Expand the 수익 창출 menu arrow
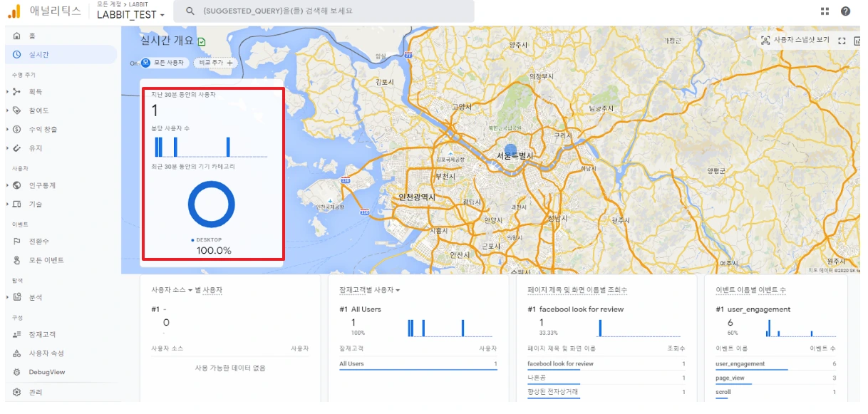Image resolution: width=868 pixels, height=414 pixels. (x=6, y=129)
